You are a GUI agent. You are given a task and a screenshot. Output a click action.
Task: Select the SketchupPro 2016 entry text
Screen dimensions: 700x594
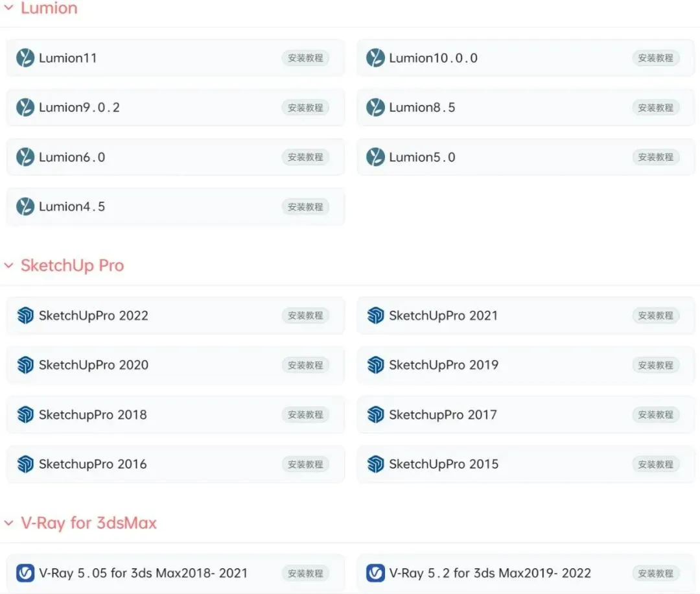point(93,464)
